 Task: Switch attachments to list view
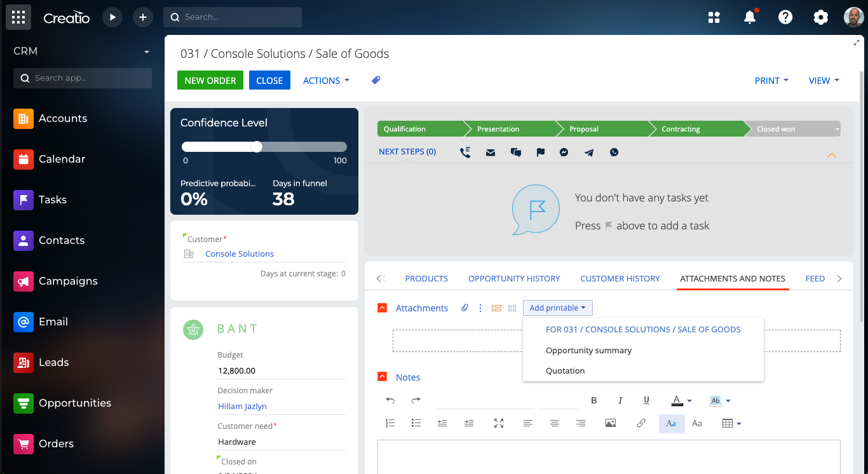coord(497,308)
